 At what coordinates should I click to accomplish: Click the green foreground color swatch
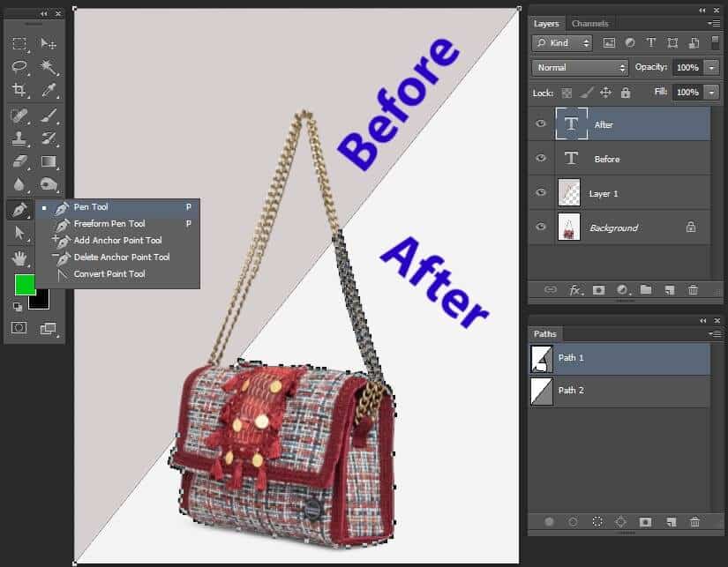[26, 284]
